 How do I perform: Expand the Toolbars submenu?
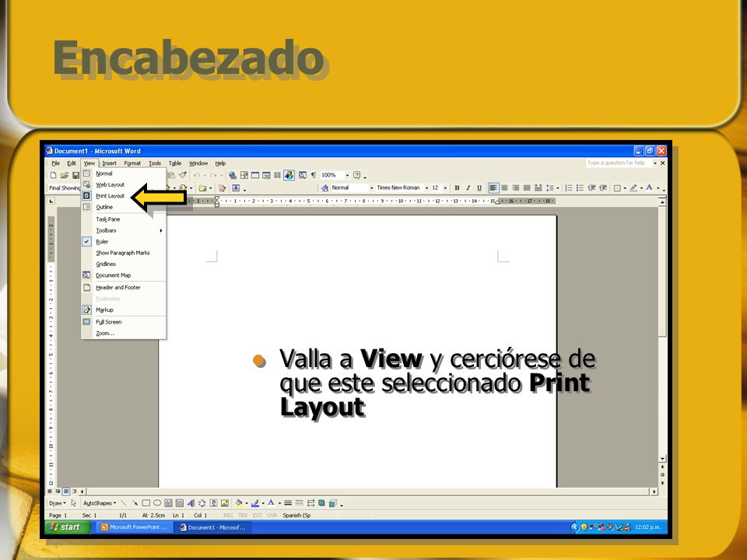pyautogui.click(x=124, y=230)
